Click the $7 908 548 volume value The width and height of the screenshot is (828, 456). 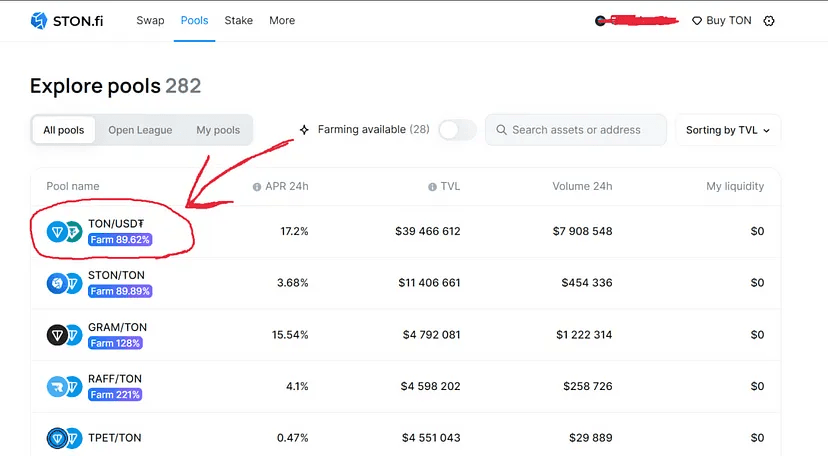[582, 231]
